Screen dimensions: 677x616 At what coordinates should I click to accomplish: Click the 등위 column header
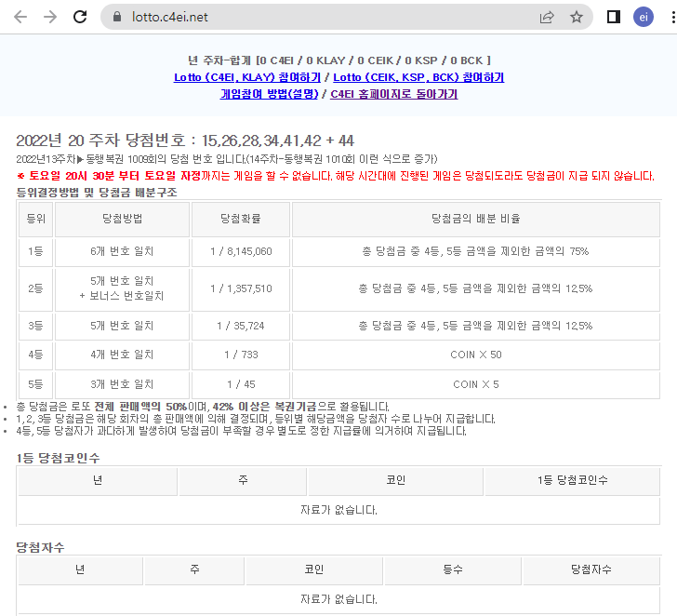click(x=36, y=219)
